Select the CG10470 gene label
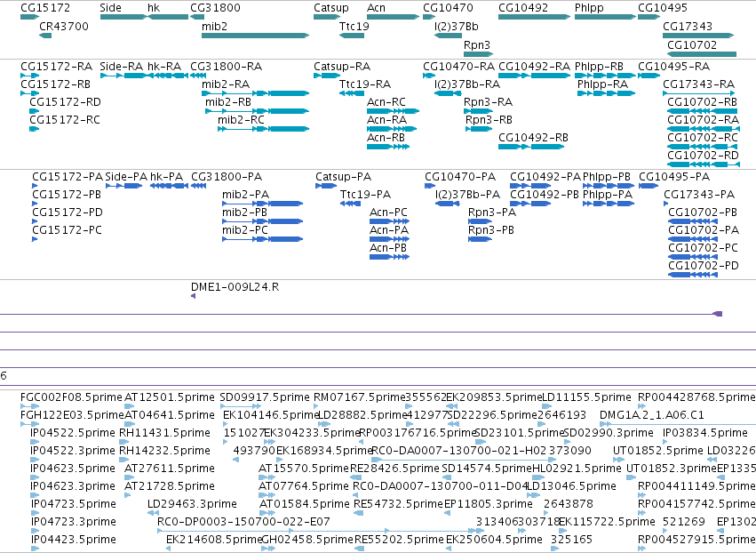The height and width of the screenshot is (553, 756). tap(448, 8)
